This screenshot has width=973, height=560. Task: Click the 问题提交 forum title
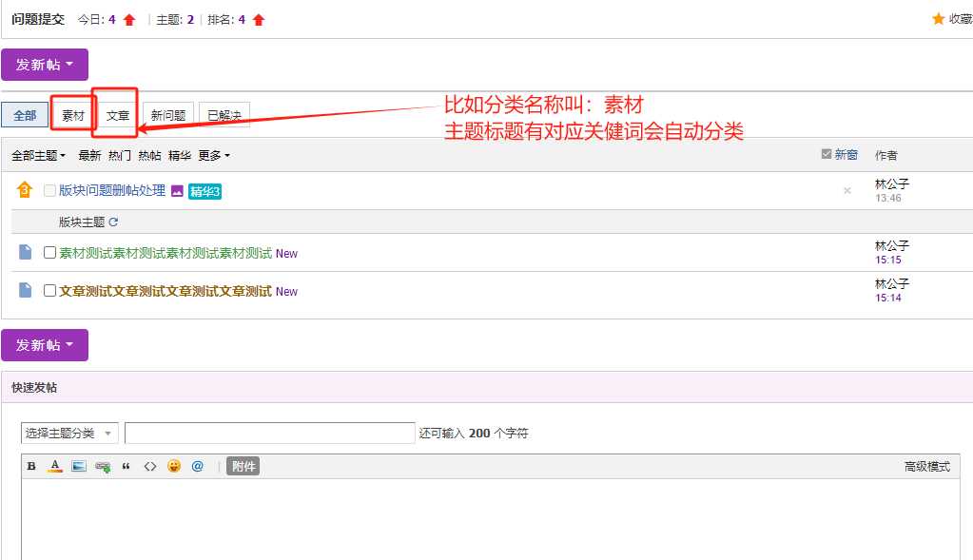38,19
